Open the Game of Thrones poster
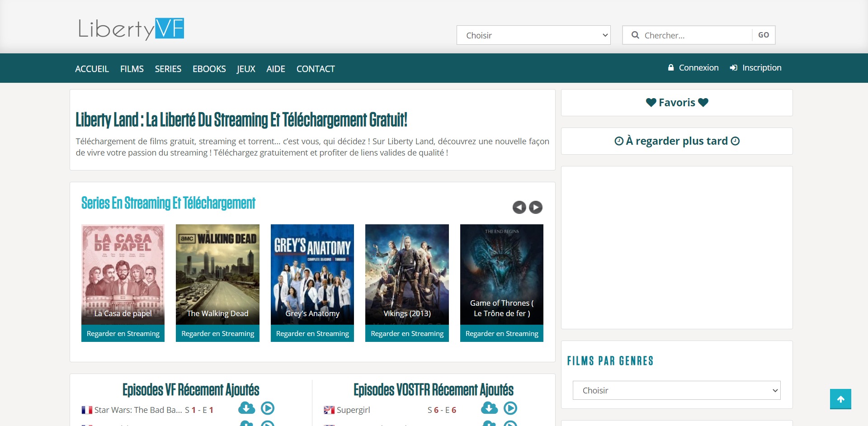 tap(502, 275)
